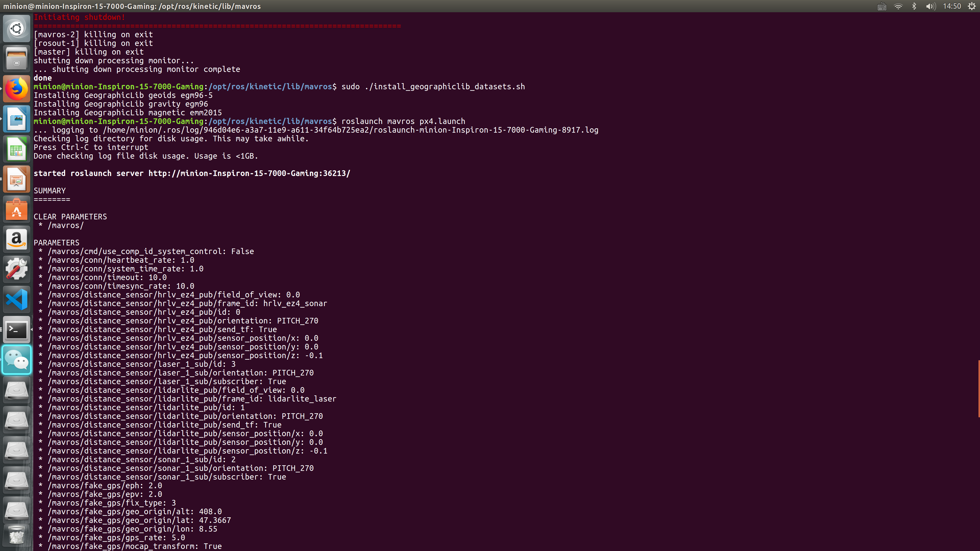Open a new Terminal from the dock
The height and width of the screenshot is (551, 980).
click(16, 330)
